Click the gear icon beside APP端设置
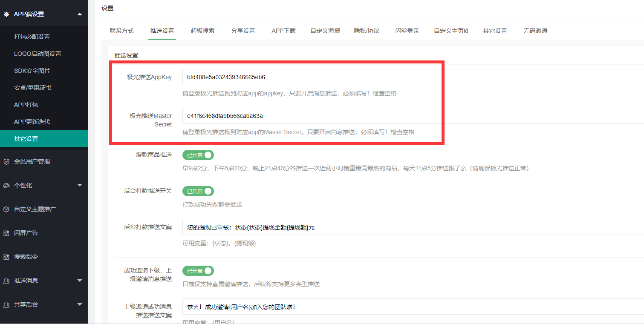This screenshot has width=644, height=324. pos(6,14)
